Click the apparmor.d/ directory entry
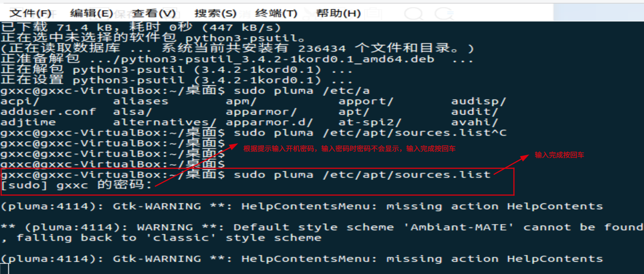Screen dimensions: 644x274 tap(269, 122)
